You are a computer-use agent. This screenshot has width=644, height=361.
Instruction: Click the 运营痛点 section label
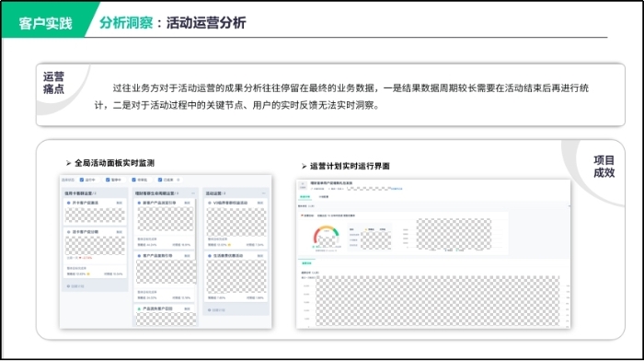(x=53, y=83)
